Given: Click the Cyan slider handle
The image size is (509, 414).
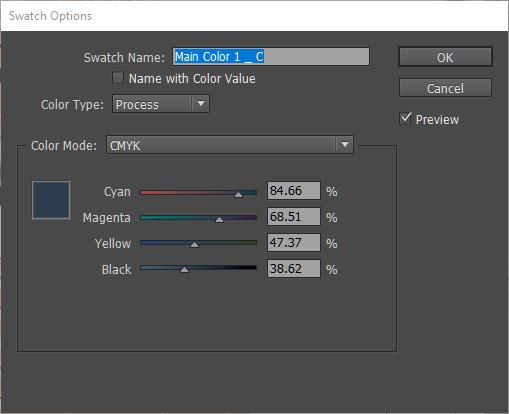Looking at the screenshot, I should pyautogui.click(x=238, y=194).
